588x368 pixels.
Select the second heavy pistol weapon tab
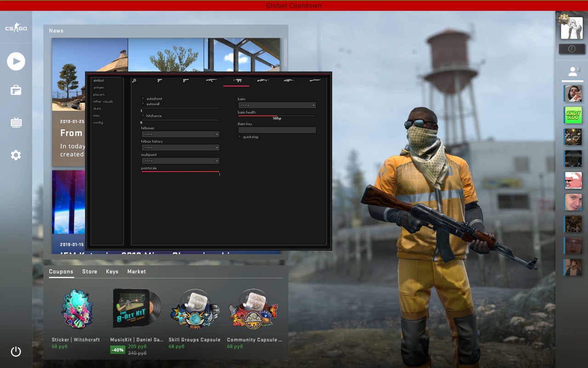[186, 80]
